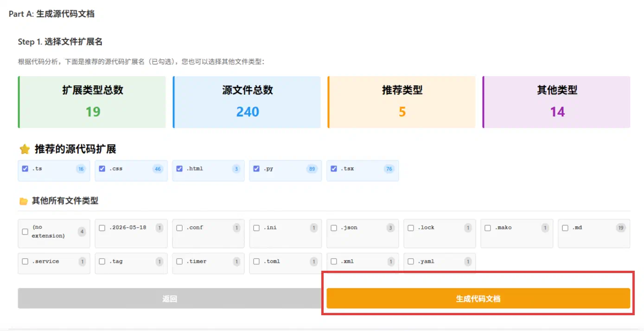Click the 推荐类型 card showing 5
Viewport: 644px width, 331px height.
[402, 102]
